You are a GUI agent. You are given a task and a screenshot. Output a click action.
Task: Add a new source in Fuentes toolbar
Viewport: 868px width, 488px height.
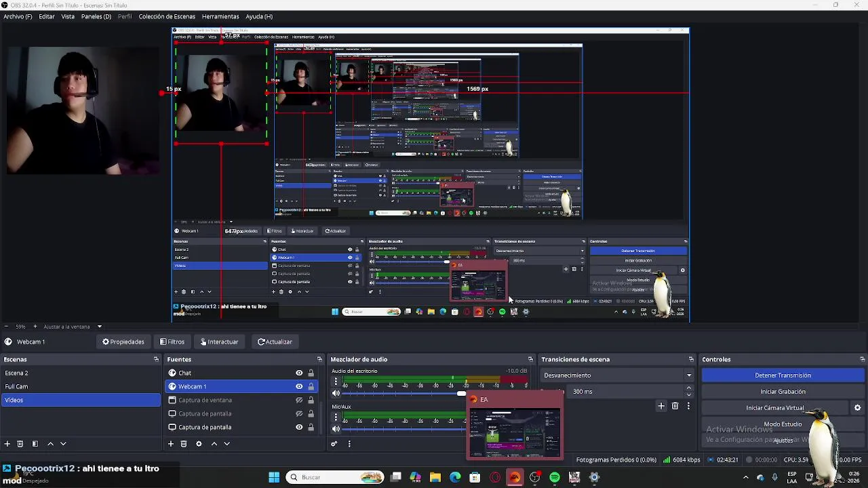[171, 444]
